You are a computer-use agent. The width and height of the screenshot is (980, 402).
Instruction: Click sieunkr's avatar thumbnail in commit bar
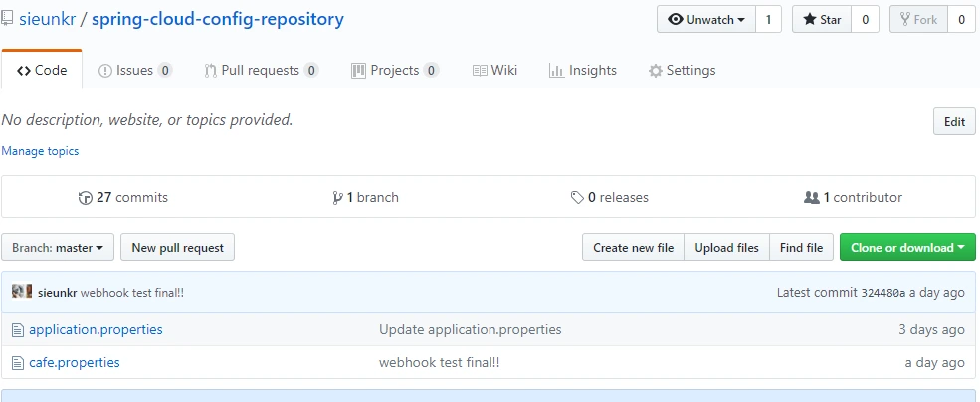click(22, 292)
